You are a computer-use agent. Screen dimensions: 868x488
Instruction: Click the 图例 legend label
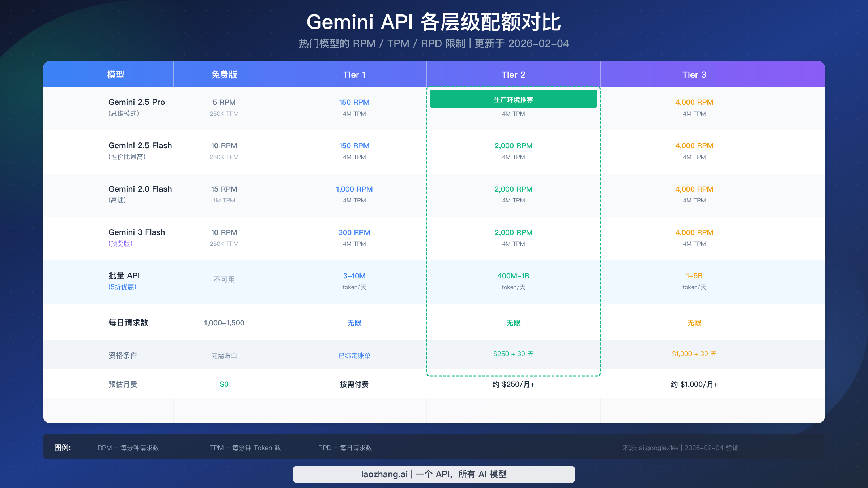click(63, 448)
